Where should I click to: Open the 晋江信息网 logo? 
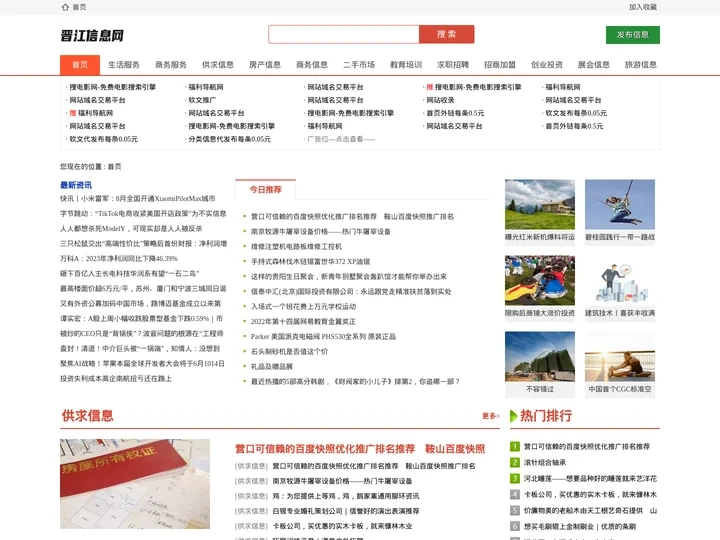(92, 35)
